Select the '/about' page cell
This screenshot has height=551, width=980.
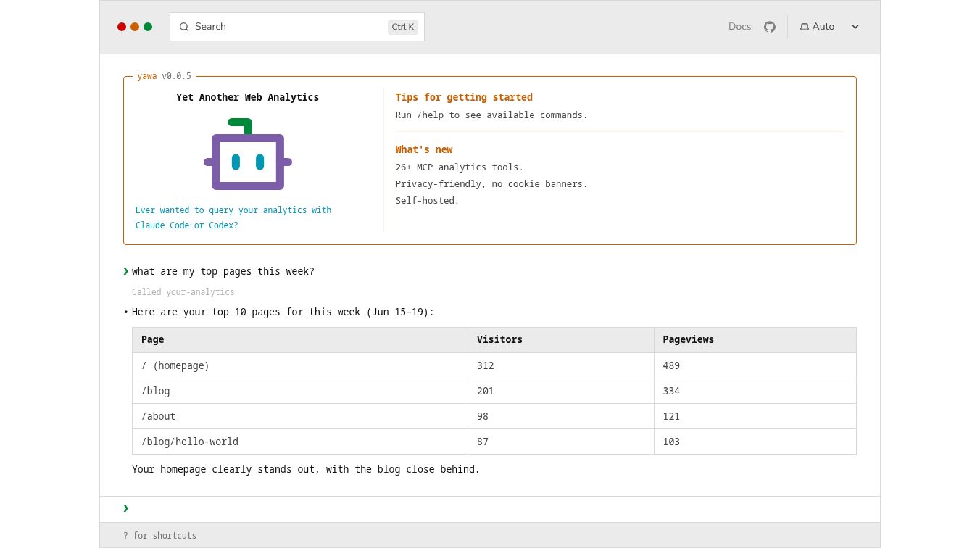pos(300,416)
